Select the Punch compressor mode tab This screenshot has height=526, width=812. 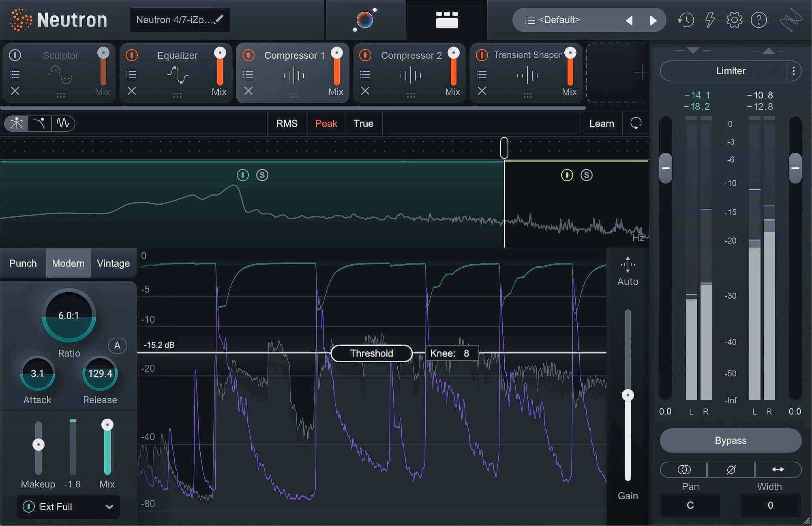coord(23,263)
